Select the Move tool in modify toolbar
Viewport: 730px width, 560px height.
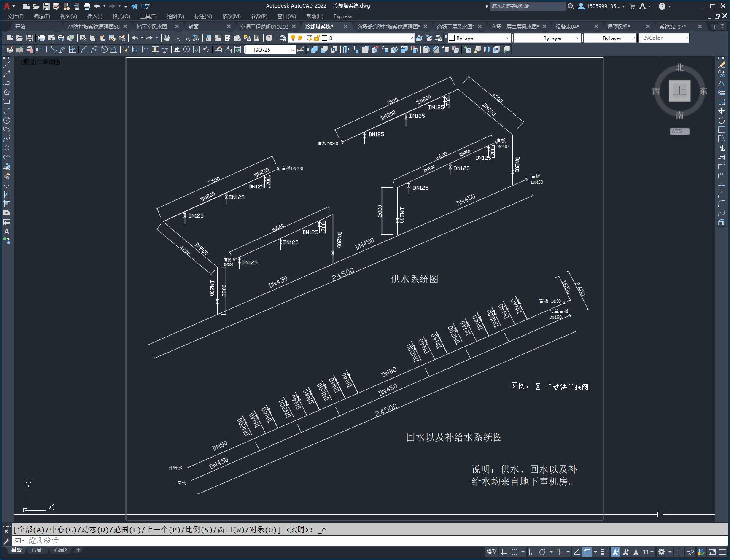pyautogui.click(x=722, y=111)
